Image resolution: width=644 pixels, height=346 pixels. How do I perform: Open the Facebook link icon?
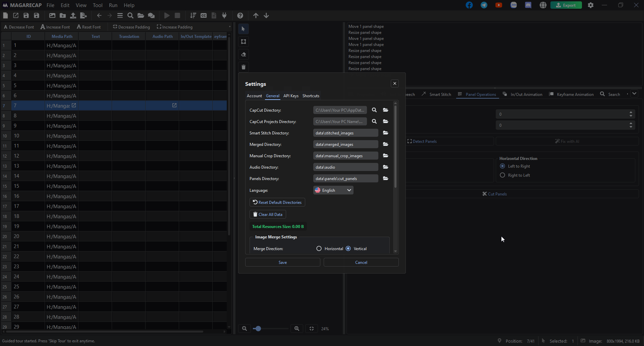469,5
